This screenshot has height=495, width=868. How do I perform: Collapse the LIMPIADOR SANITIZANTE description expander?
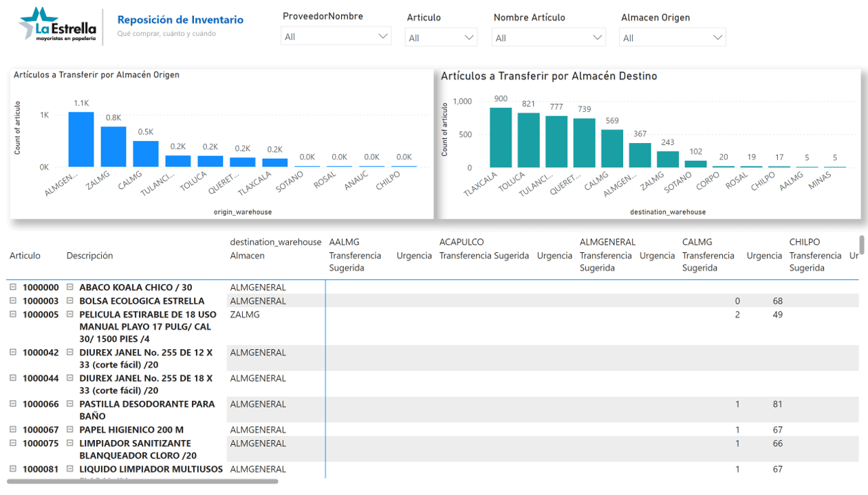(x=70, y=443)
